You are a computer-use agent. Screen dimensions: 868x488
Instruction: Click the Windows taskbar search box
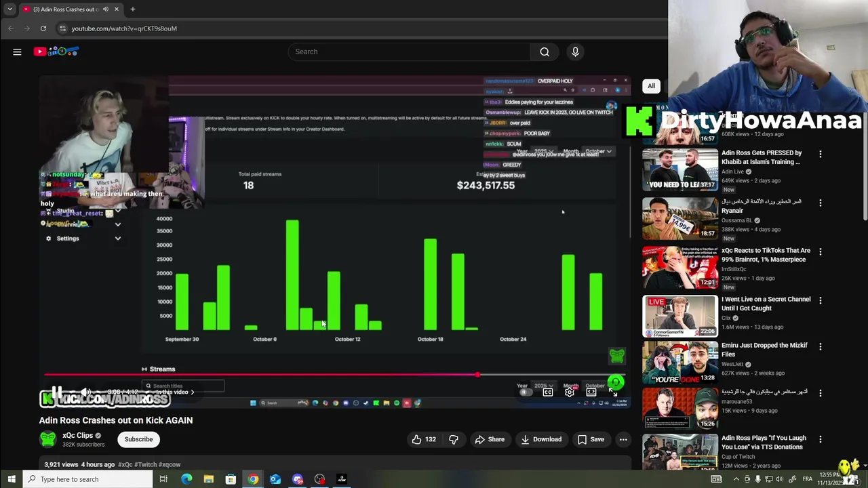pos(88,479)
